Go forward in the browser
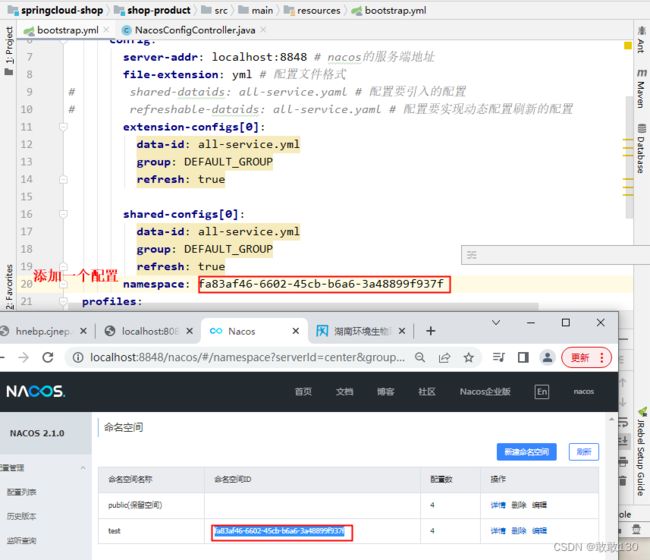650x560 pixels. pyautogui.click(x=23, y=357)
